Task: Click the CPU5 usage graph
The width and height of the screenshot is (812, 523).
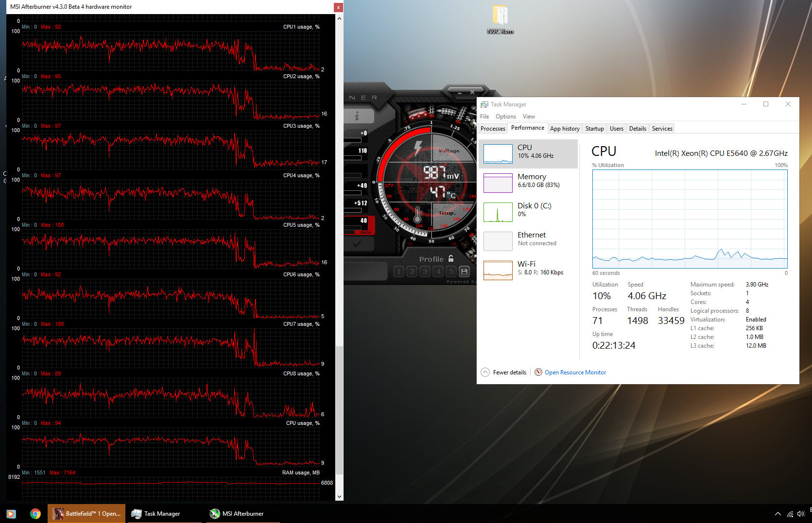Action: click(171, 249)
